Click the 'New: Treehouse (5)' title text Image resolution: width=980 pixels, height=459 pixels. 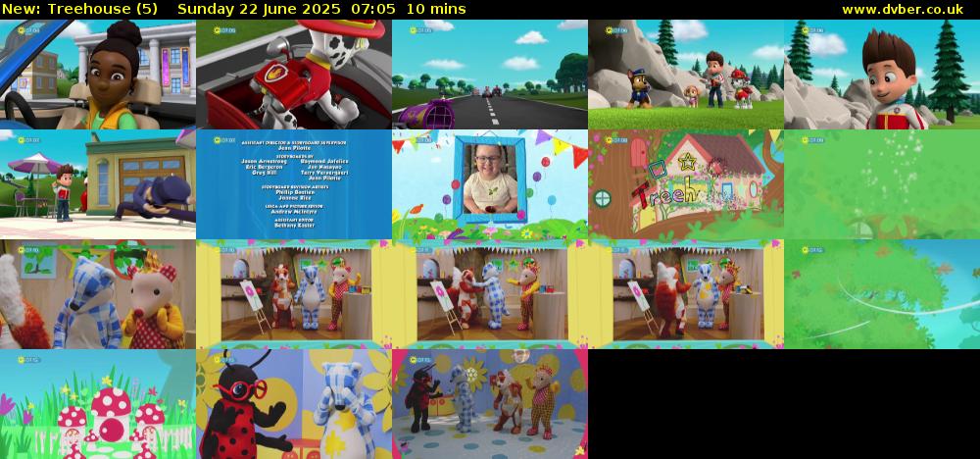[x=79, y=10]
